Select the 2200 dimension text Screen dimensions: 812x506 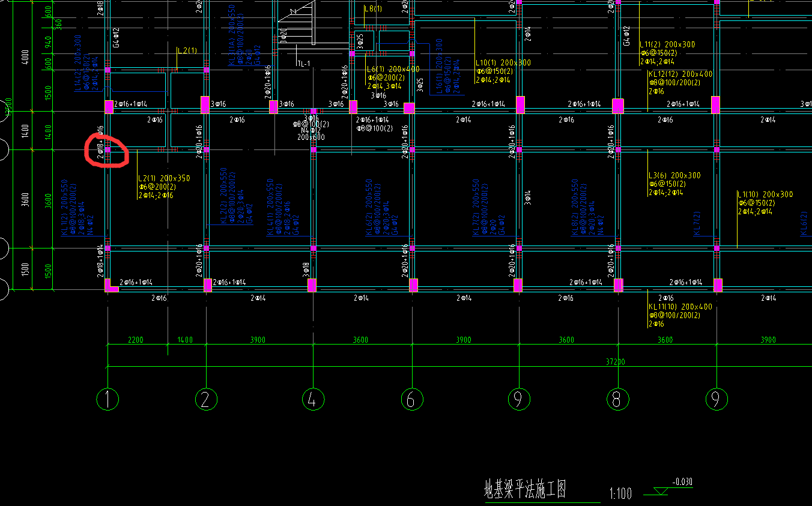[135, 340]
